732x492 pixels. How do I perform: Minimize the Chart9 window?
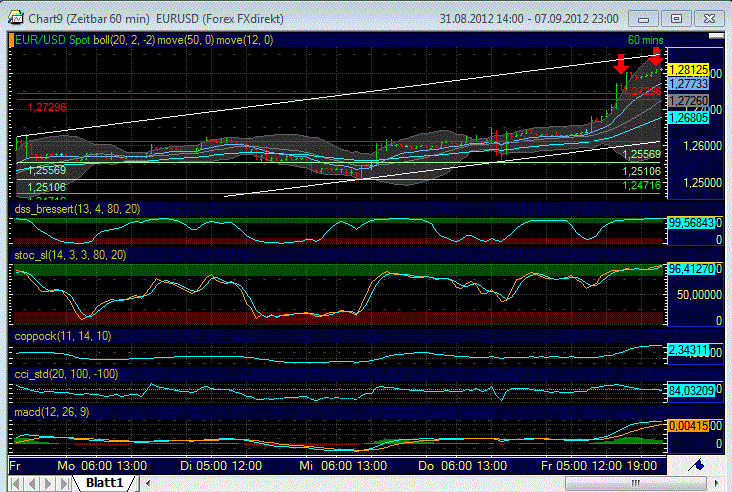643,19
